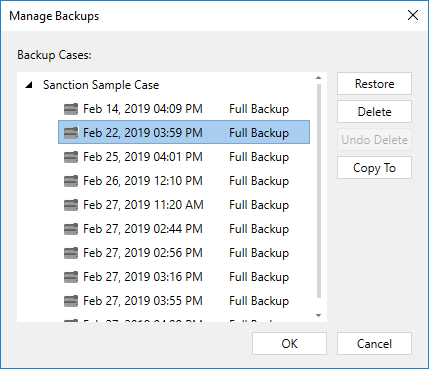
Task: Click the backup icon for Feb 27, 2019 03:16 PM
Action: click(71, 277)
